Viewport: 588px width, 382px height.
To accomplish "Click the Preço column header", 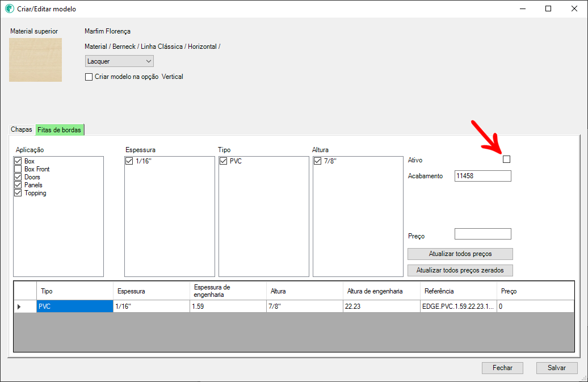I will tap(536, 291).
